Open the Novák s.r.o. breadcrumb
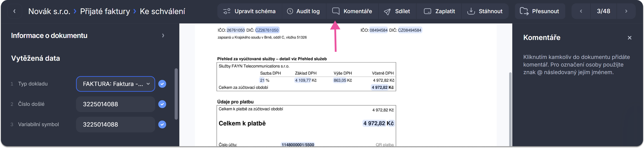 pyautogui.click(x=49, y=11)
